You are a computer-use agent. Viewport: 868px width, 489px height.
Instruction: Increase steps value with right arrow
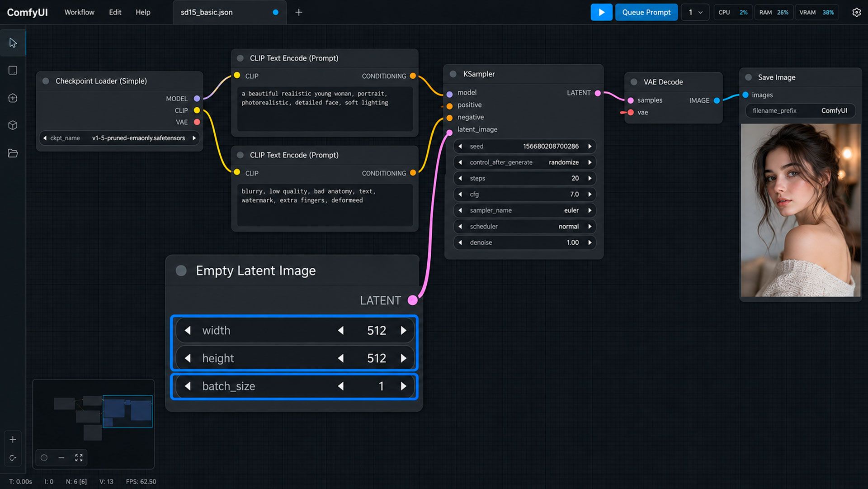coord(590,178)
